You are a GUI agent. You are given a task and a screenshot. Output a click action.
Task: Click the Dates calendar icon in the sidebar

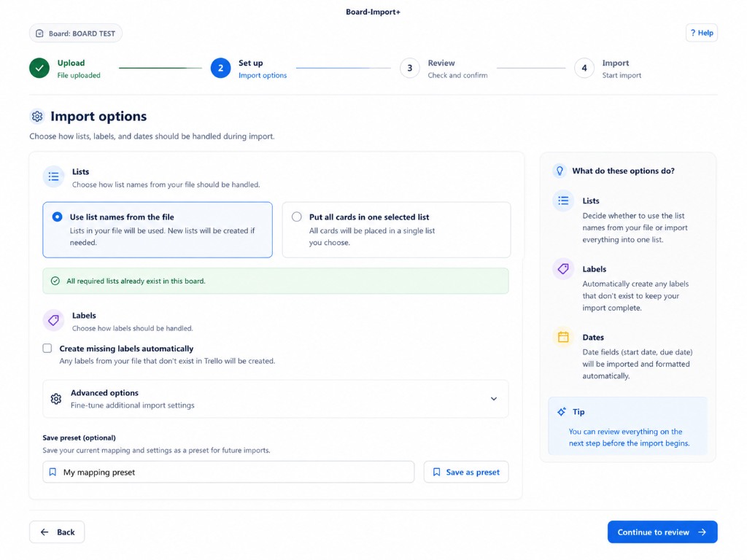[x=563, y=337]
